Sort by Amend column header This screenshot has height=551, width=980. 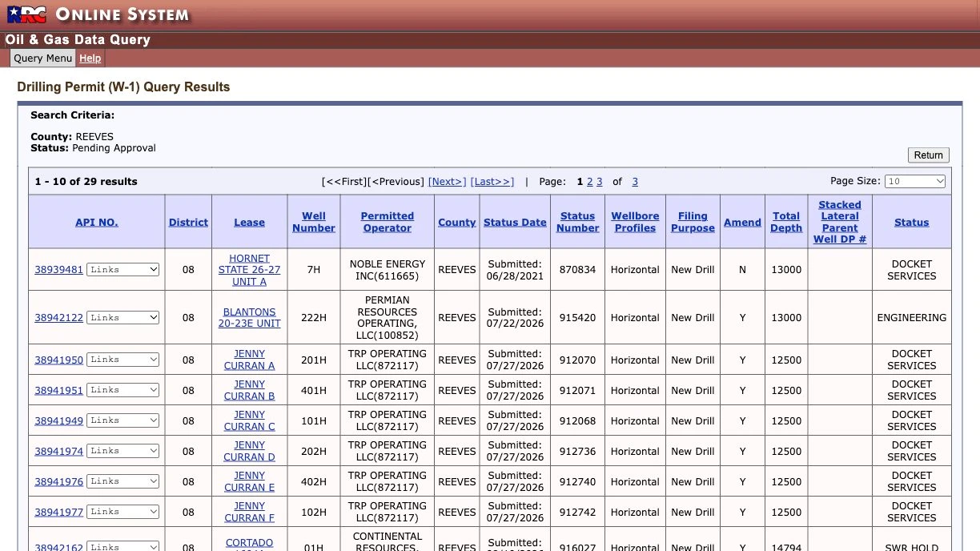[x=742, y=222]
